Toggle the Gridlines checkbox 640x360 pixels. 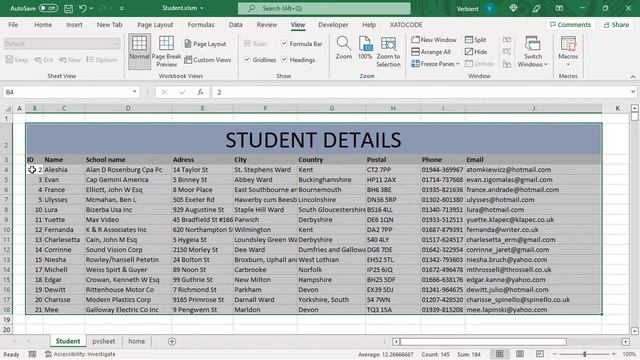pos(247,60)
